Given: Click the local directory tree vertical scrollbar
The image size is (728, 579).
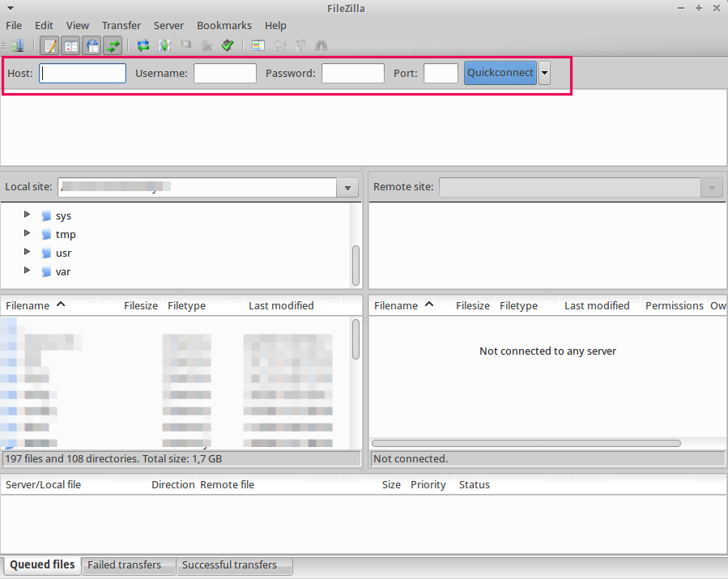Looking at the screenshot, I should point(356,265).
